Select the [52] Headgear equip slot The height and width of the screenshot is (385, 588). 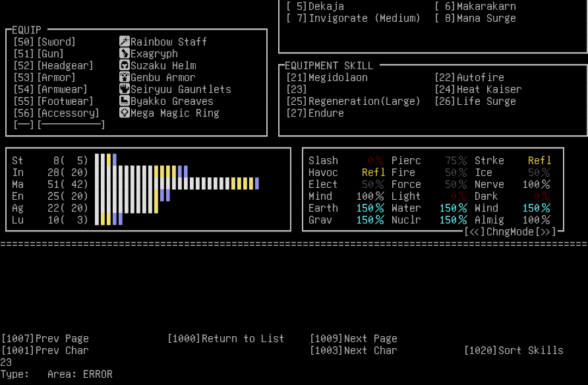pos(53,66)
